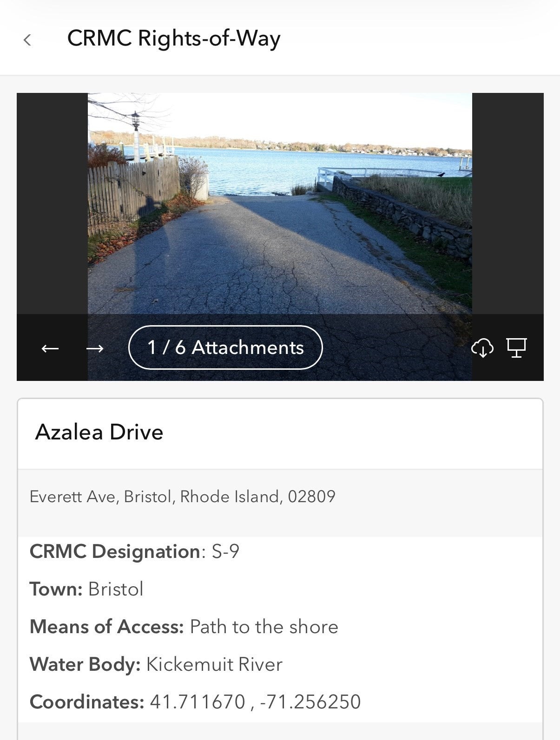
Task: Open the 1 / 6 Attachments button
Action: click(x=225, y=347)
